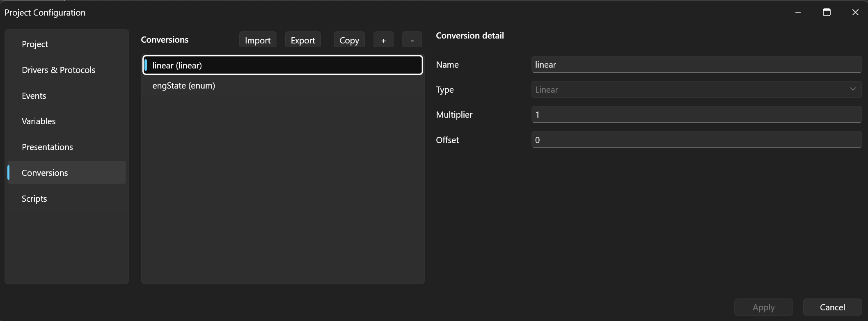The height and width of the screenshot is (321, 868).
Task: Select the engState (enum) conversion row
Action: 283,85
